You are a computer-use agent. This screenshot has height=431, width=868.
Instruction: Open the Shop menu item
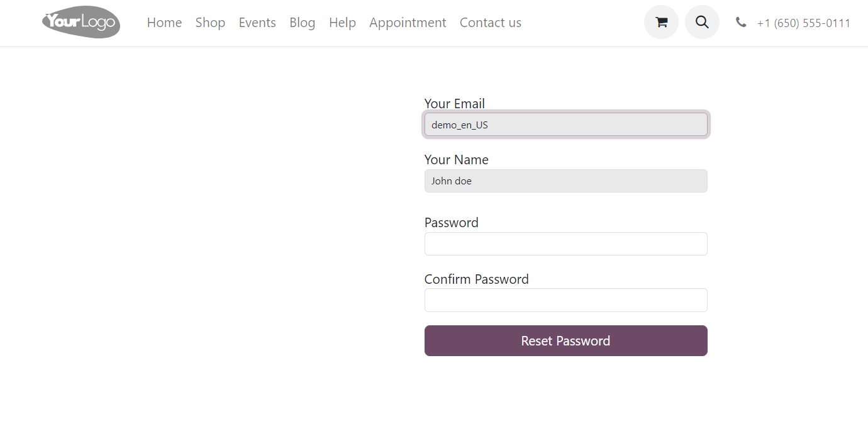pyautogui.click(x=210, y=23)
